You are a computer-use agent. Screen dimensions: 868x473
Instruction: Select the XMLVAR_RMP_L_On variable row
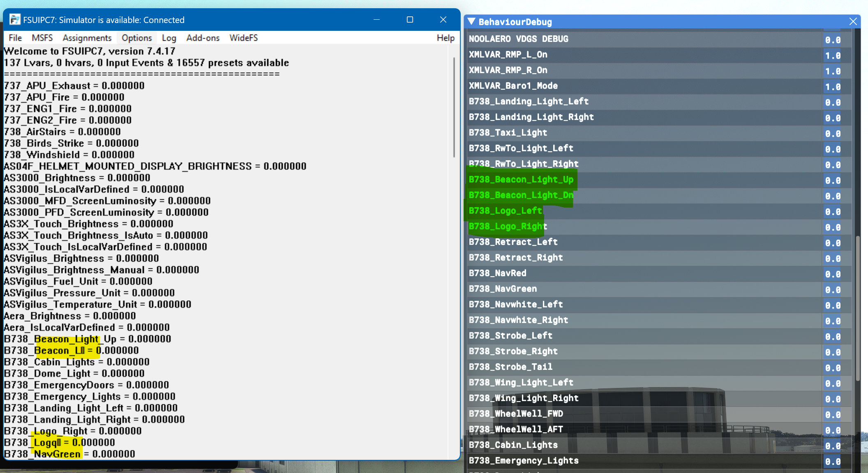pos(660,55)
